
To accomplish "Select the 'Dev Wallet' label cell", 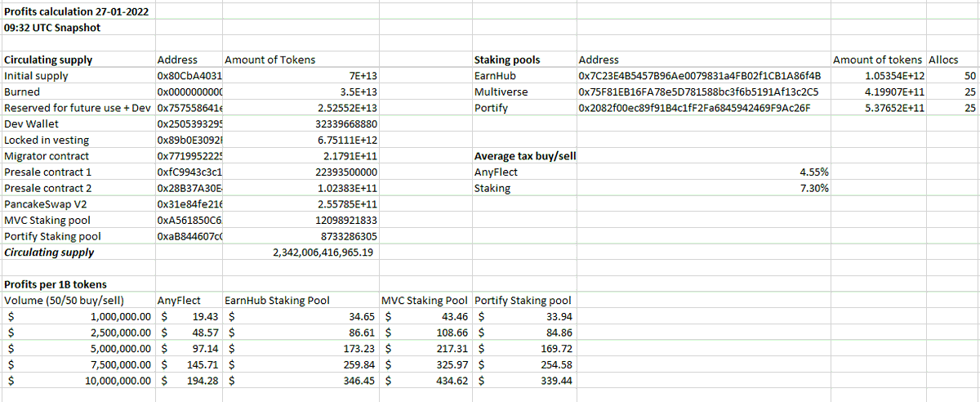I will pos(29,124).
